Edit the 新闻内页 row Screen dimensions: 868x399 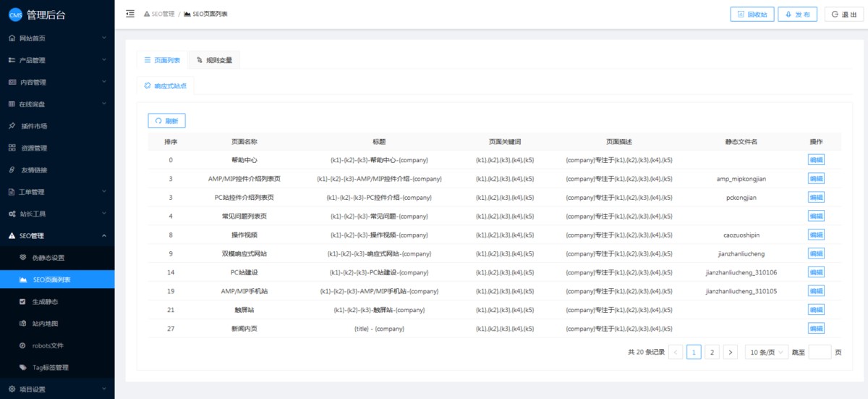[816, 328]
